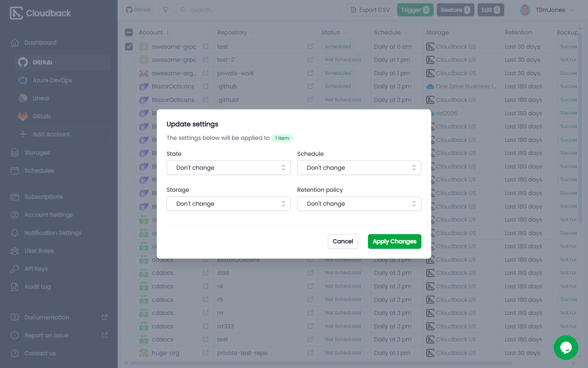Click the Storages database icon
The width and height of the screenshot is (588, 368).
pyautogui.click(x=15, y=153)
